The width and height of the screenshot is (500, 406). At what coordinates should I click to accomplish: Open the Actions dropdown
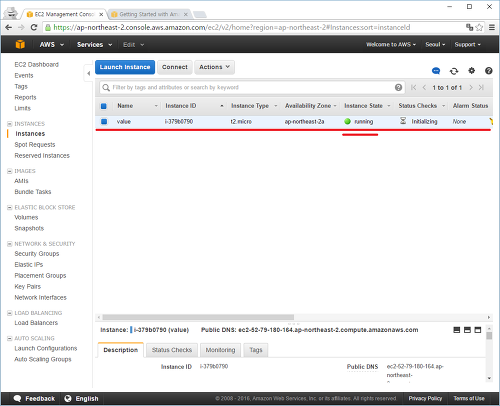(214, 67)
